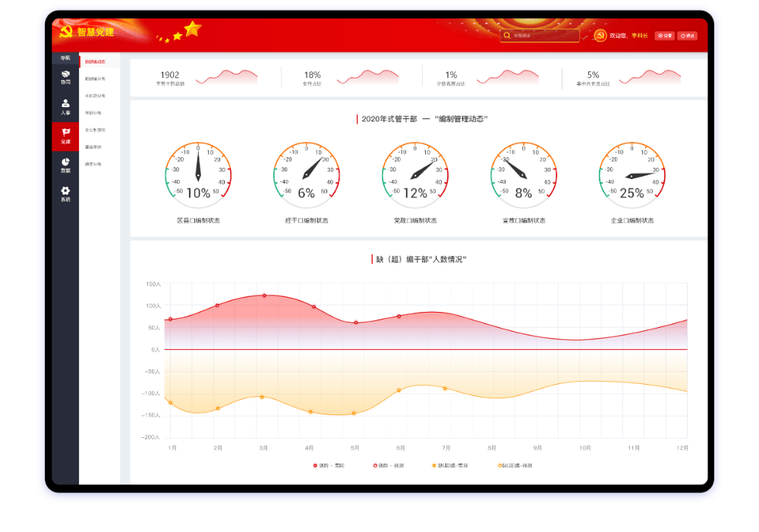Click the 企业口编制状态 gauge showing 25%
759x532 pixels.
(x=631, y=175)
